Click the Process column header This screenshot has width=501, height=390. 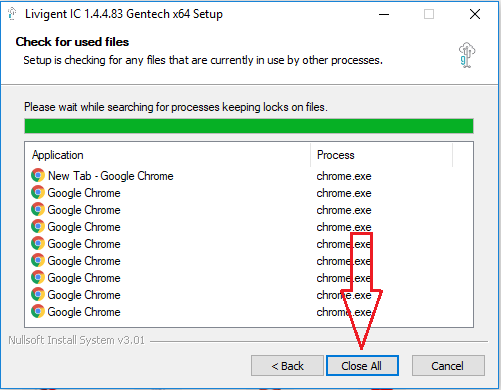tap(336, 155)
